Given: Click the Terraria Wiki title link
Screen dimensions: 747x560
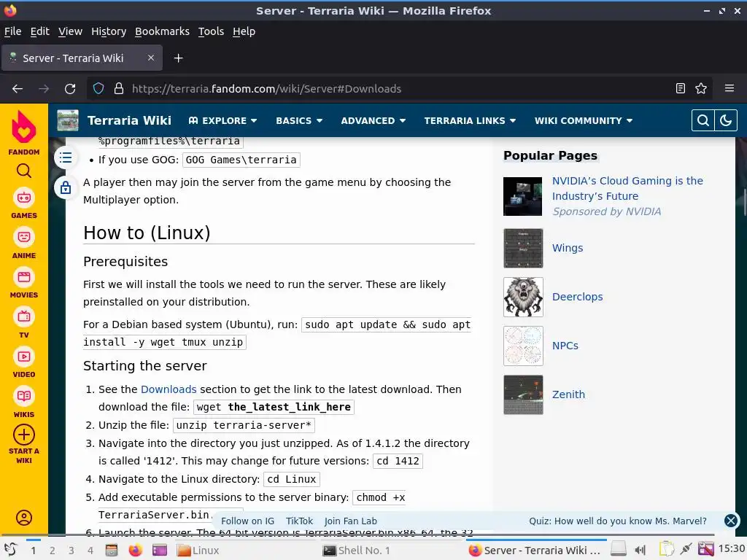Looking at the screenshot, I should tap(129, 120).
